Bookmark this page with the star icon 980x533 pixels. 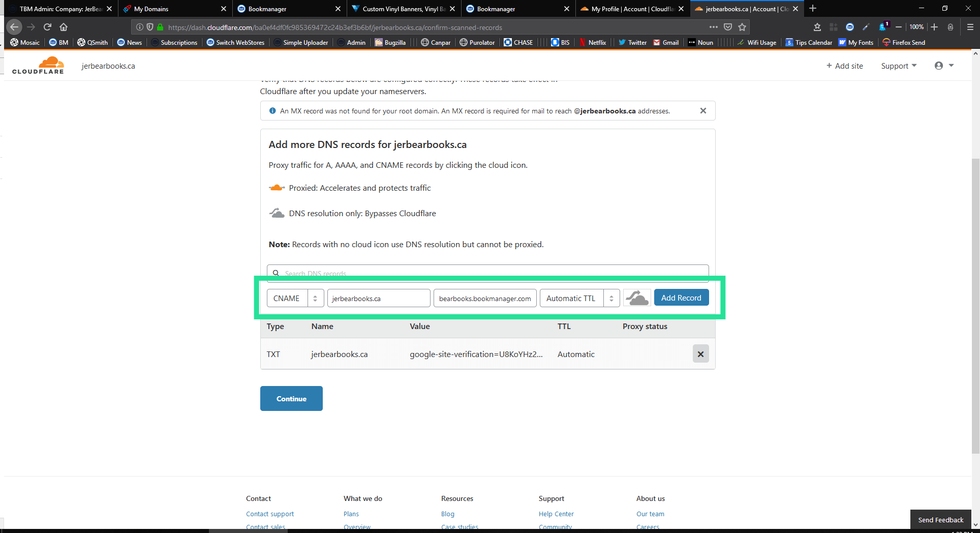(x=742, y=27)
